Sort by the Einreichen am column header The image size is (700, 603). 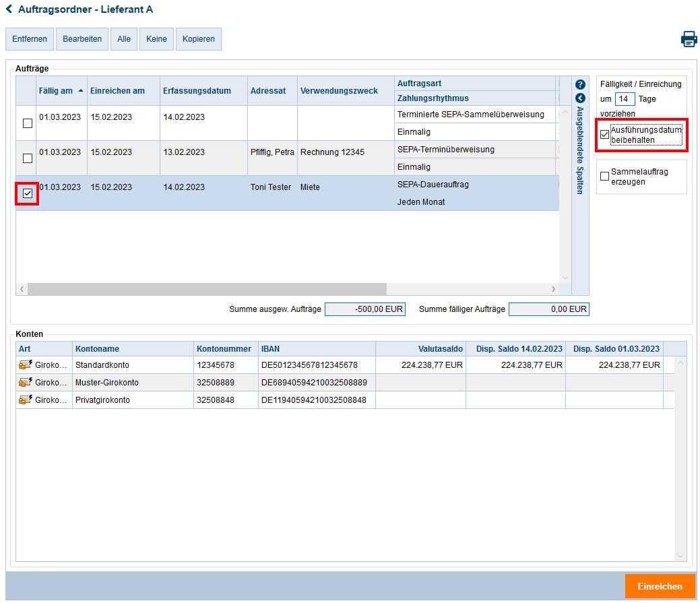pyautogui.click(x=123, y=90)
